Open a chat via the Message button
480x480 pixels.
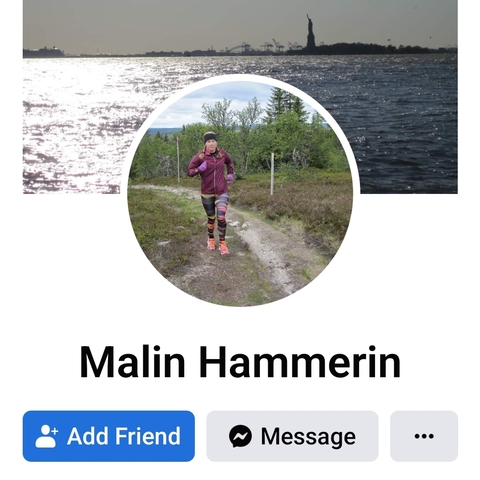coord(292,436)
